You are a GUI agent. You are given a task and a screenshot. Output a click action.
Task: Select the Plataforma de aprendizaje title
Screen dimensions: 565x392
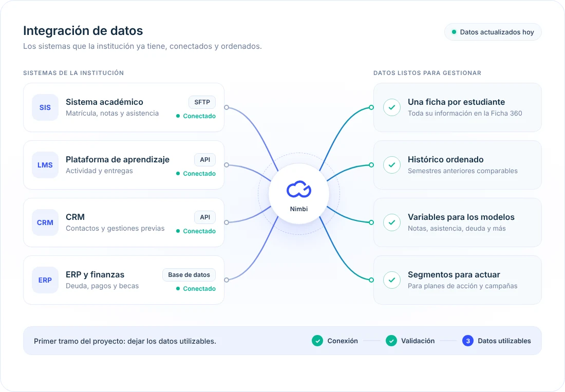[118, 160]
